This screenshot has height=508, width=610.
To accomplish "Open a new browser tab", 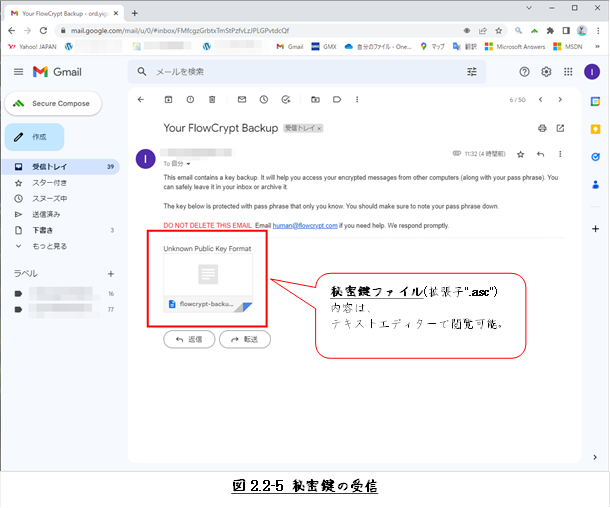I will 135,13.
